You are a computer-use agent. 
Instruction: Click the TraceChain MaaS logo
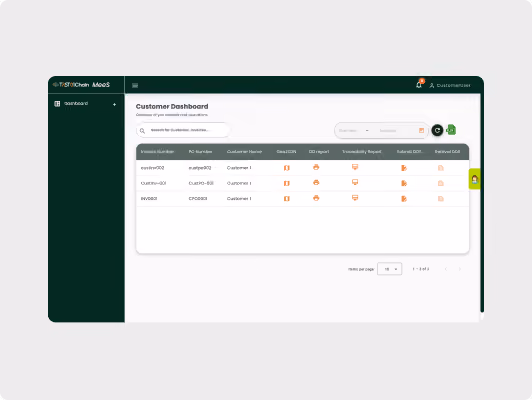coord(81,84)
